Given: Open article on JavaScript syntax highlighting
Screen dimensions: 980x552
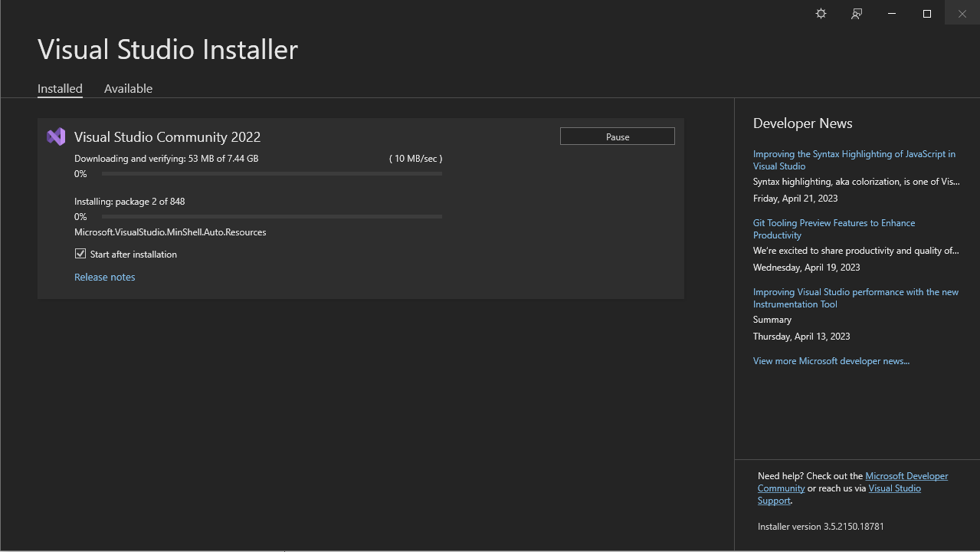Looking at the screenshot, I should [854, 160].
